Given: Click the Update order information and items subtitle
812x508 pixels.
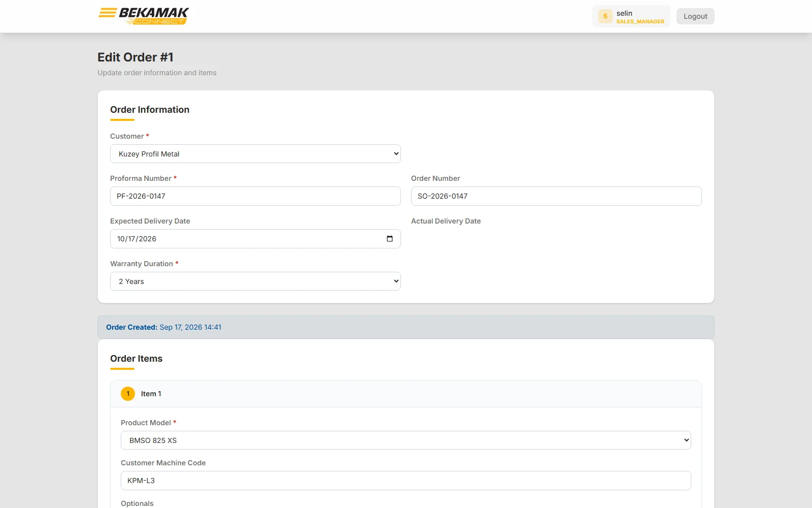Looking at the screenshot, I should (x=157, y=73).
